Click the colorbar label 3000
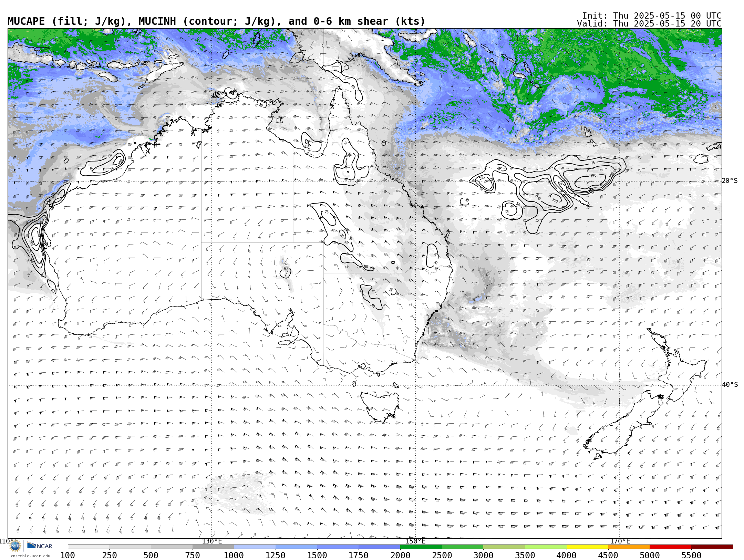 [483, 555]
